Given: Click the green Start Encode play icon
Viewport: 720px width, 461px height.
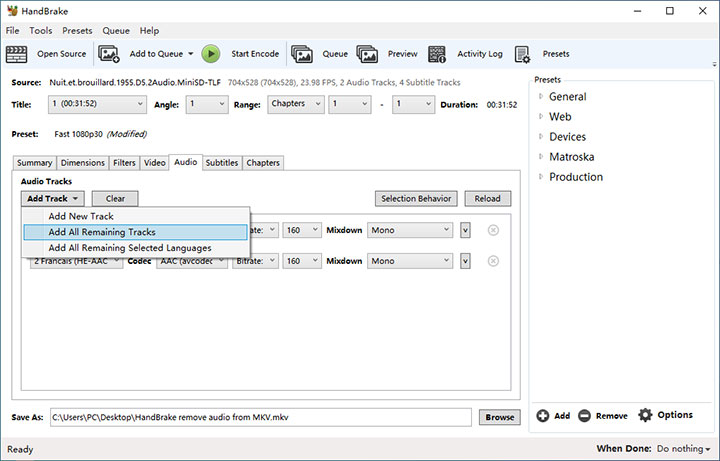Looking at the screenshot, I should click(210, 54).
